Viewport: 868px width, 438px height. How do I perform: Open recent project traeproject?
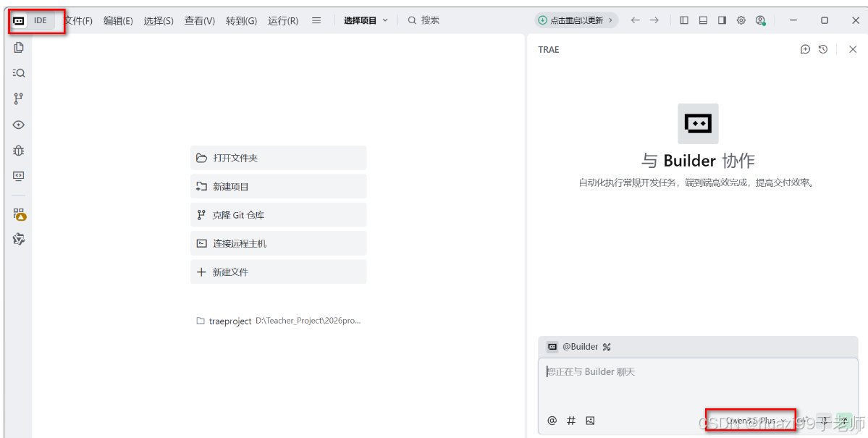(279, 321)
